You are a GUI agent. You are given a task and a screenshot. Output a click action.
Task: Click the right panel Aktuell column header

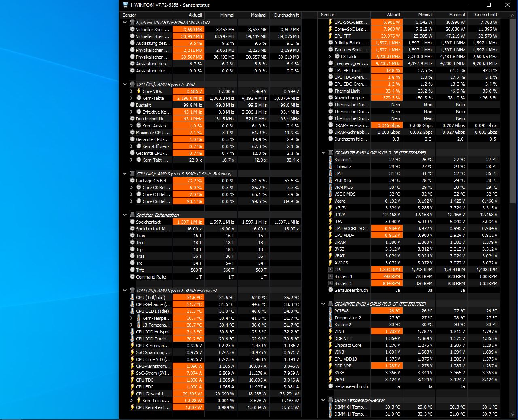tap(386, 15)
